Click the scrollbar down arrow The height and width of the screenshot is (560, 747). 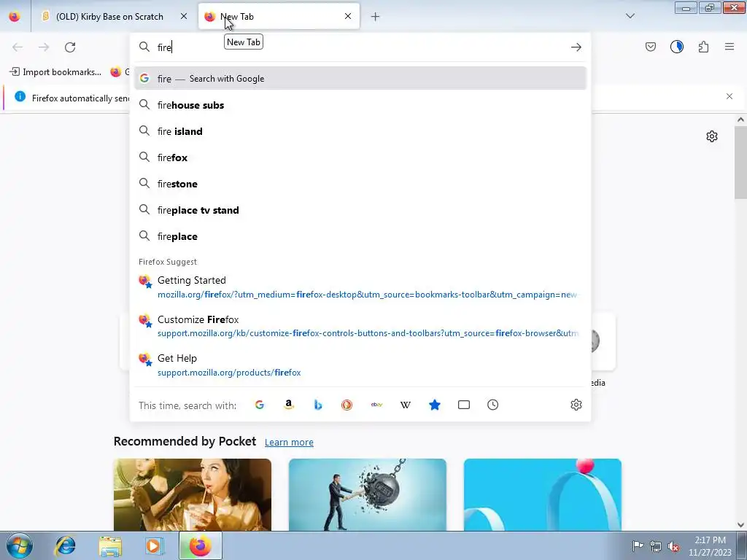tap(740, 525)
